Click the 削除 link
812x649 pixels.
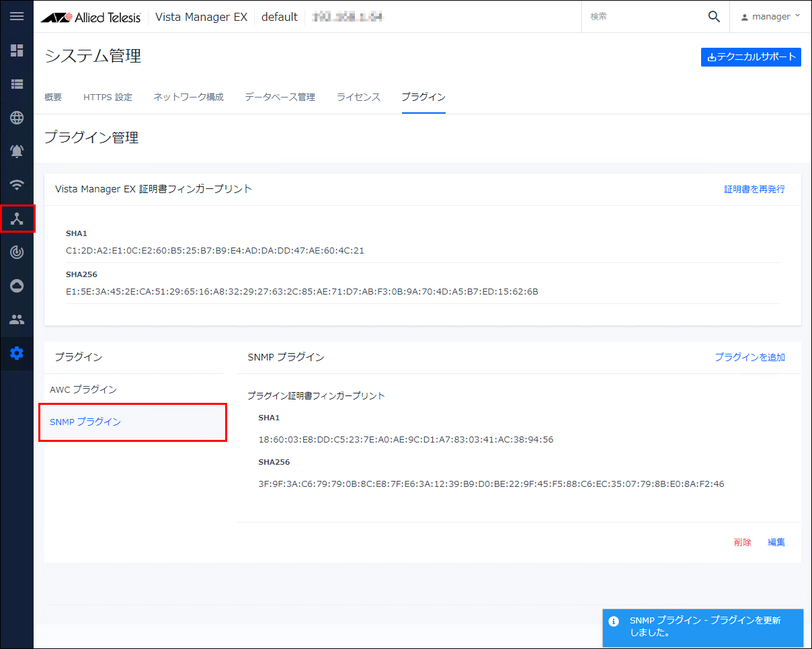(743, 542)
